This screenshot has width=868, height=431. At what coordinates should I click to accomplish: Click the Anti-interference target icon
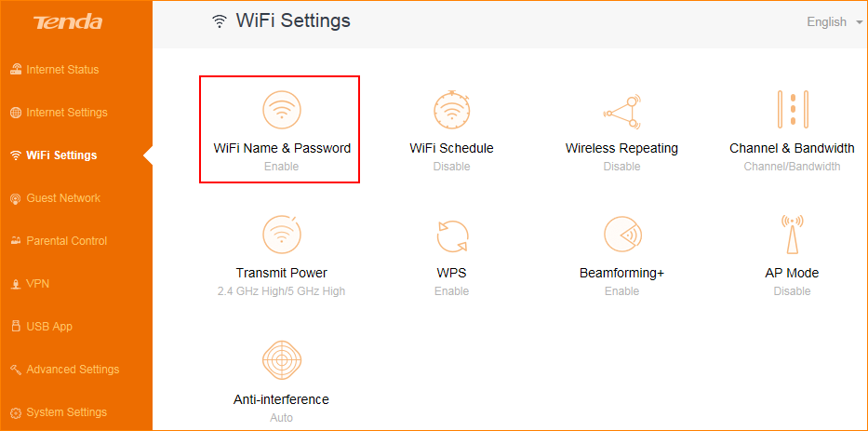(281, 361)
